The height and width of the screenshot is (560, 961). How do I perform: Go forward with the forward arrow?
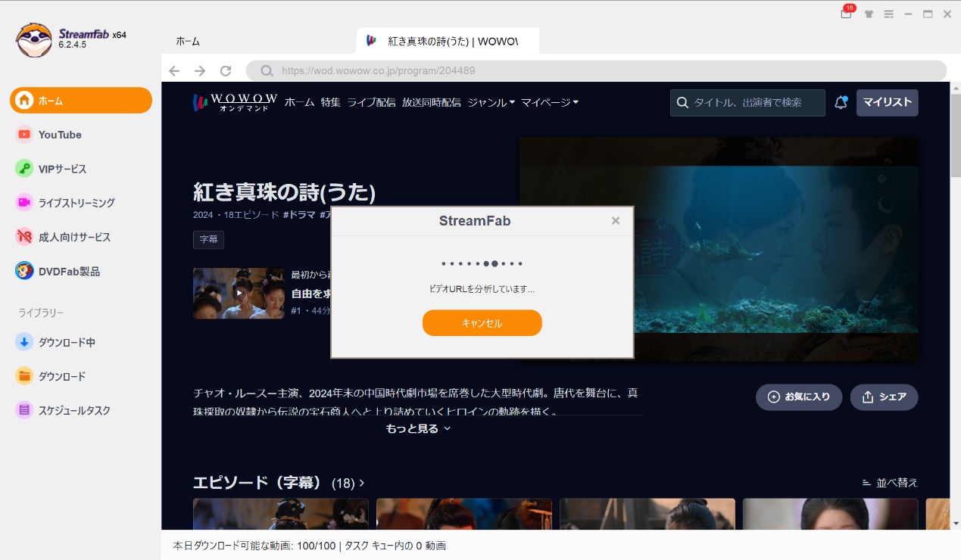[x=200, y=70]
